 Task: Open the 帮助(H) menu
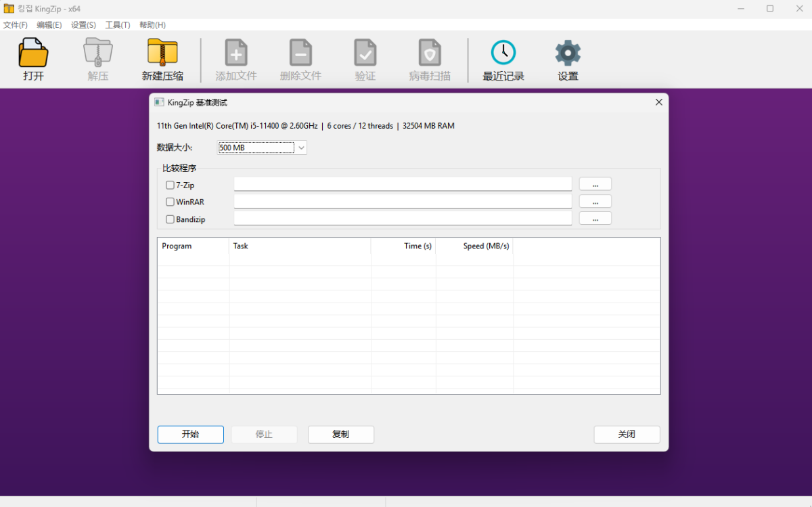point(152,25)
